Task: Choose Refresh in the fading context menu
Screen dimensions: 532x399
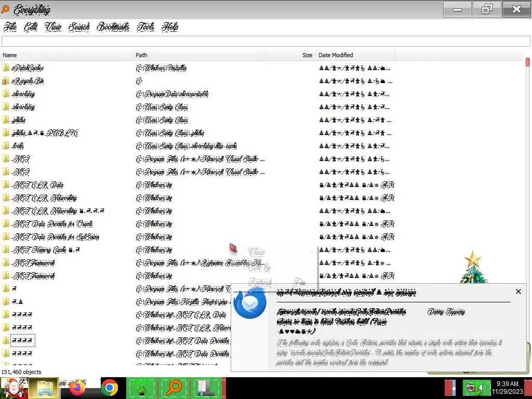Action: pos(260,282)
